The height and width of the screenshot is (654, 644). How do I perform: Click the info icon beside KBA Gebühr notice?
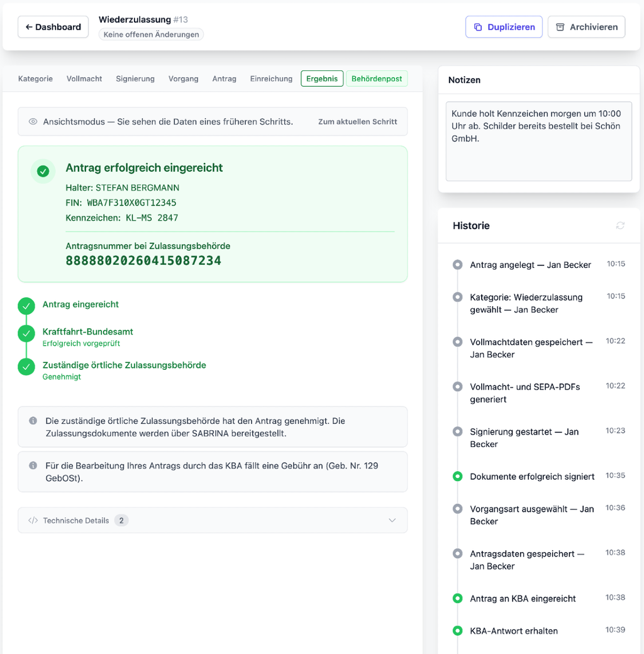pyautogui.click(x=33, y=465)
